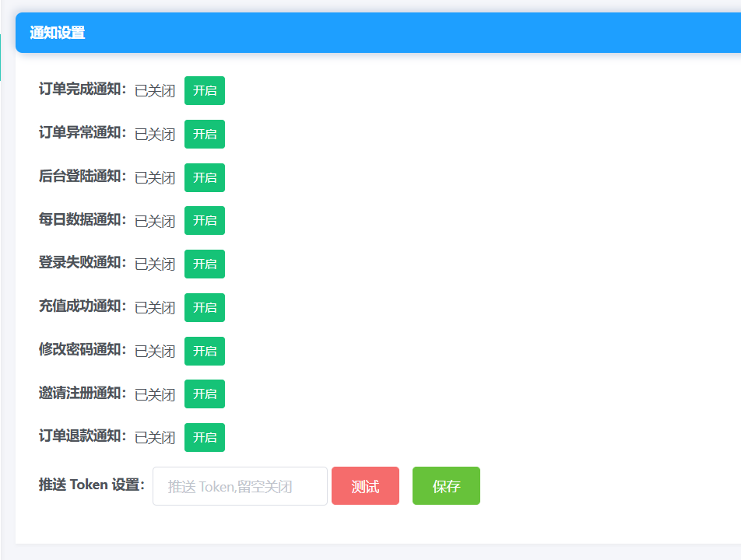The height and width of the screenshot is (560, 741).
Task: Click 已关闭 status beside 充值成功通知
Action: [155, 308]
